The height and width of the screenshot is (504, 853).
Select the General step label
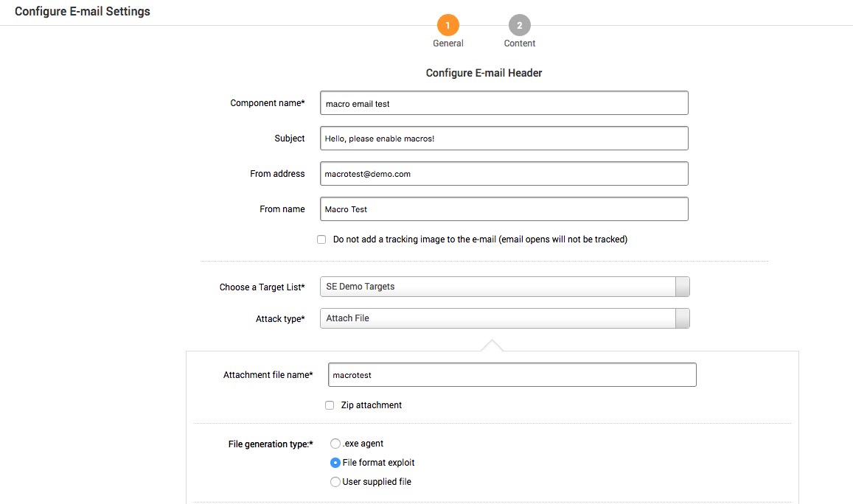448,43
